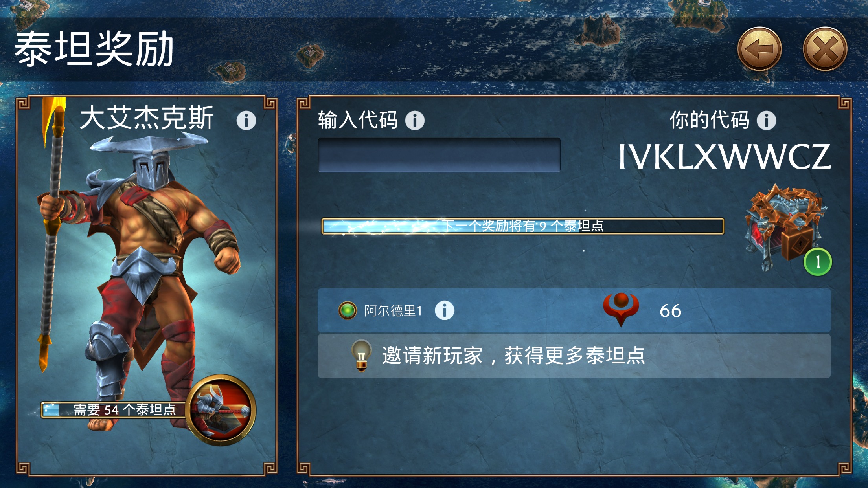Viewport: 868px width, 488px height.
Task: Select the 邀请新玩家 invite tip row
Action: (x=574, y=356)
